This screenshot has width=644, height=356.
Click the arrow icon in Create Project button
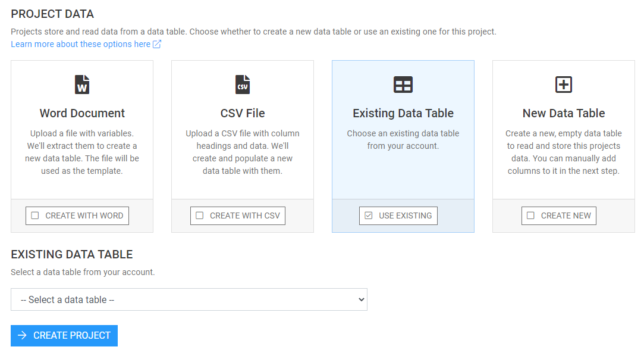click(23, 336)
